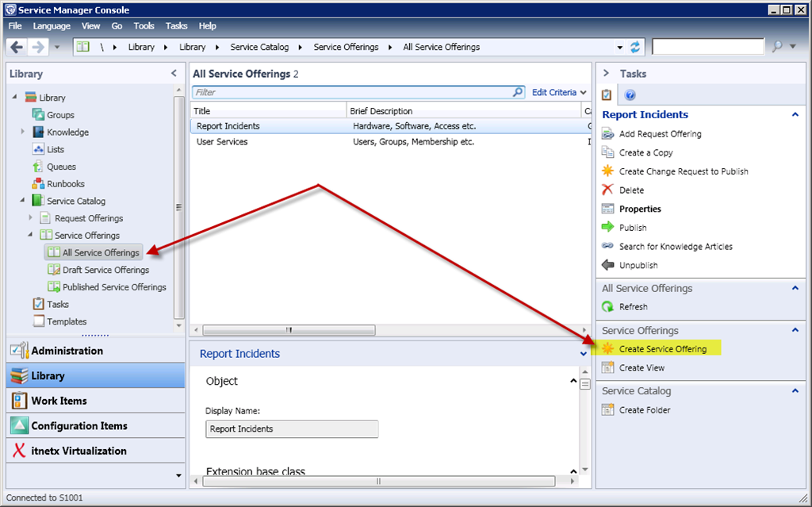Screen dimensions: 812x507
Task: Click the Filter input field
Action: (353, 93)
